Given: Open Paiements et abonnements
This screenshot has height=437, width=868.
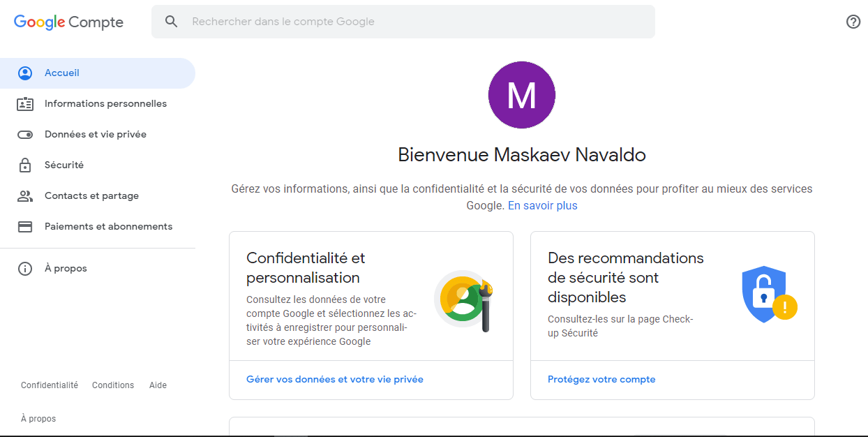Looking at the screenshot, I should [98, 226].
